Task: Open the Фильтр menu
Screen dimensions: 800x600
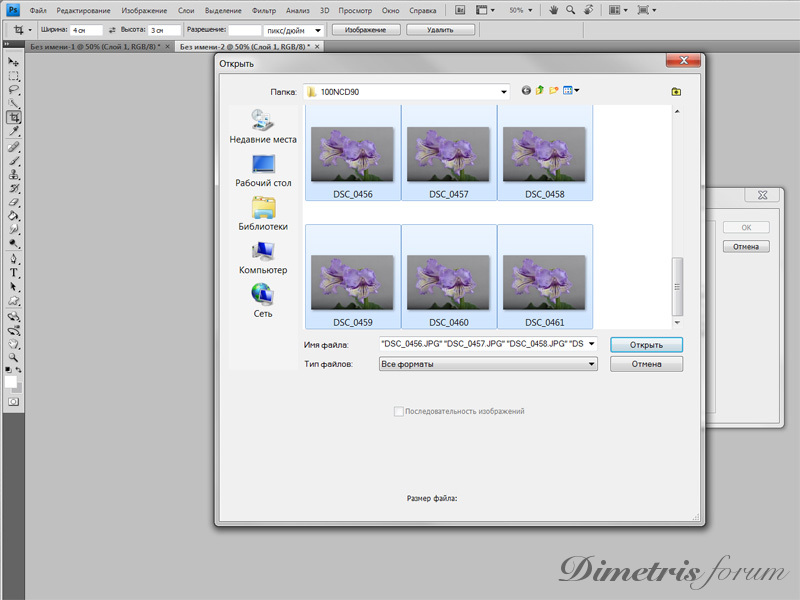Action: click(264, 10)
